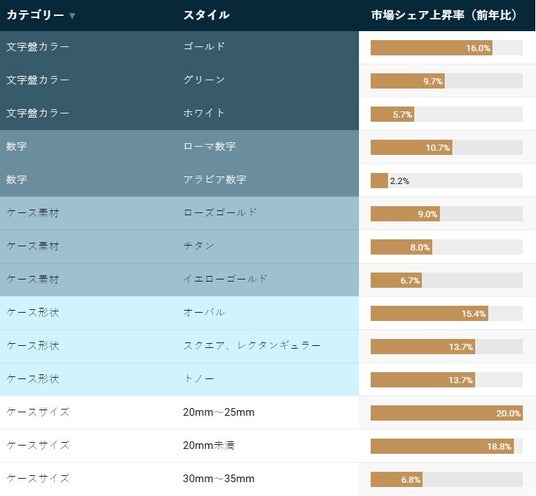Screen dimensions: 536x496
Task: Select the アラビア数字 2.2% bar
Action: point(446,180)
